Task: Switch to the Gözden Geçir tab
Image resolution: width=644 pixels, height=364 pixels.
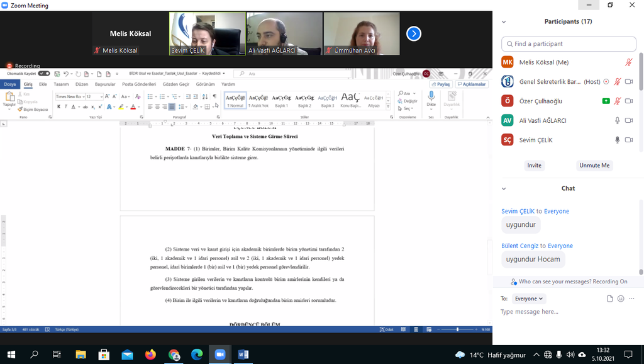Action: (175, 84)
